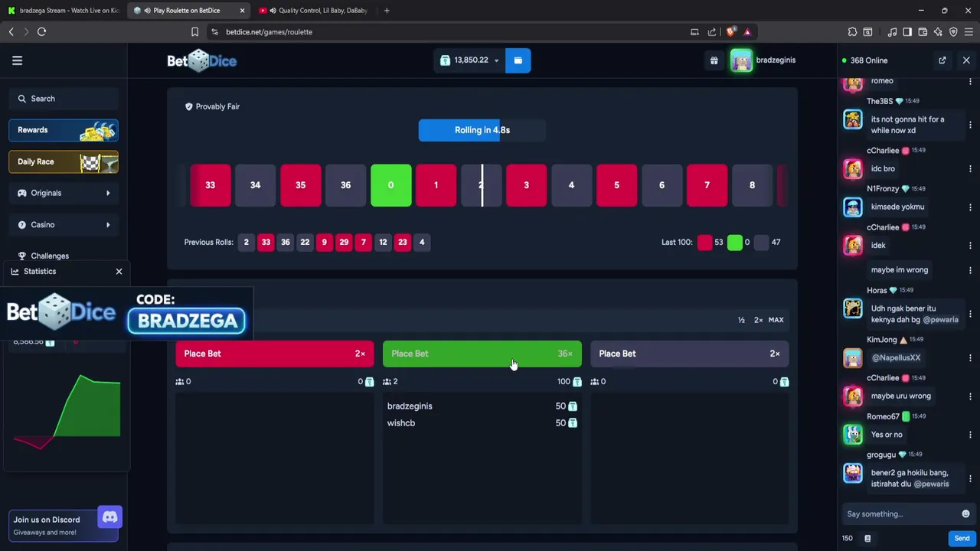The width and height of the screenshot is (980, 551).
Task: Click the @NapellusXX mention in chat
Action: pyautogui.click(x=896, y=357)
